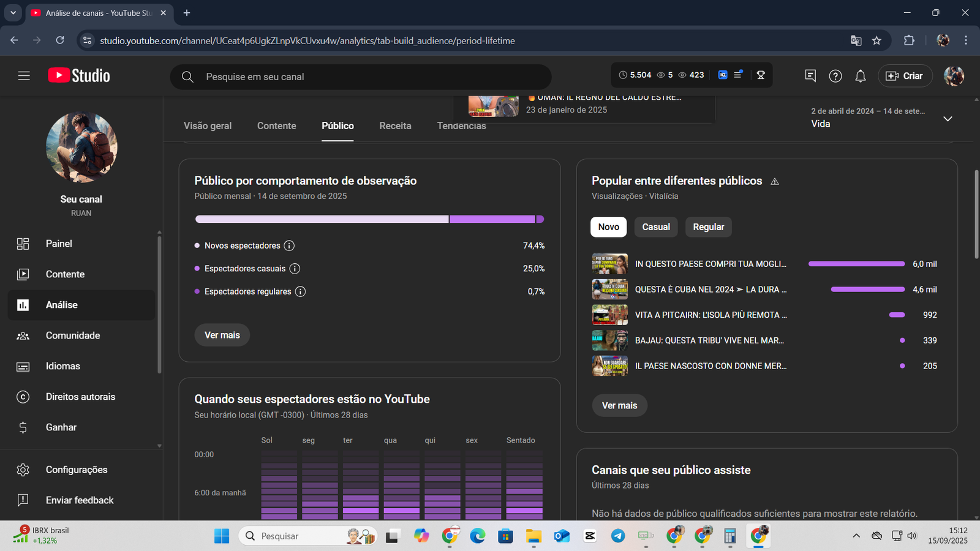The width and height of the screenshot is (980, 551).
Task: Open Análise in the sidebar
Action: coord(81,305)
